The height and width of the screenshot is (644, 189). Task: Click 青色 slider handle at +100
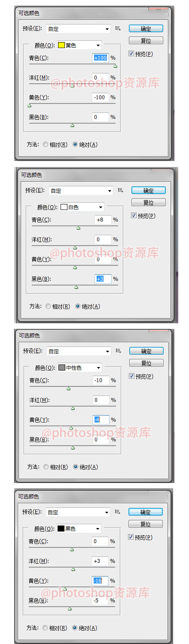115,66
